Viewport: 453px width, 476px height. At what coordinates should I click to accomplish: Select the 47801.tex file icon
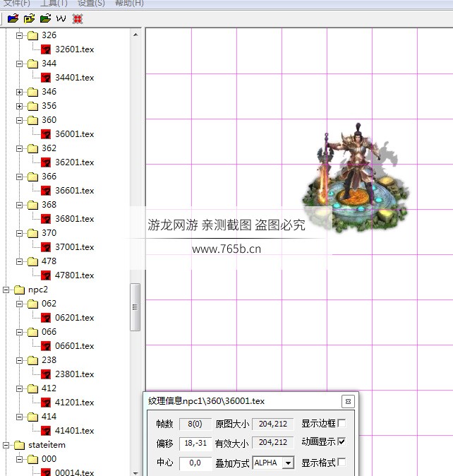tap(46, 275)
